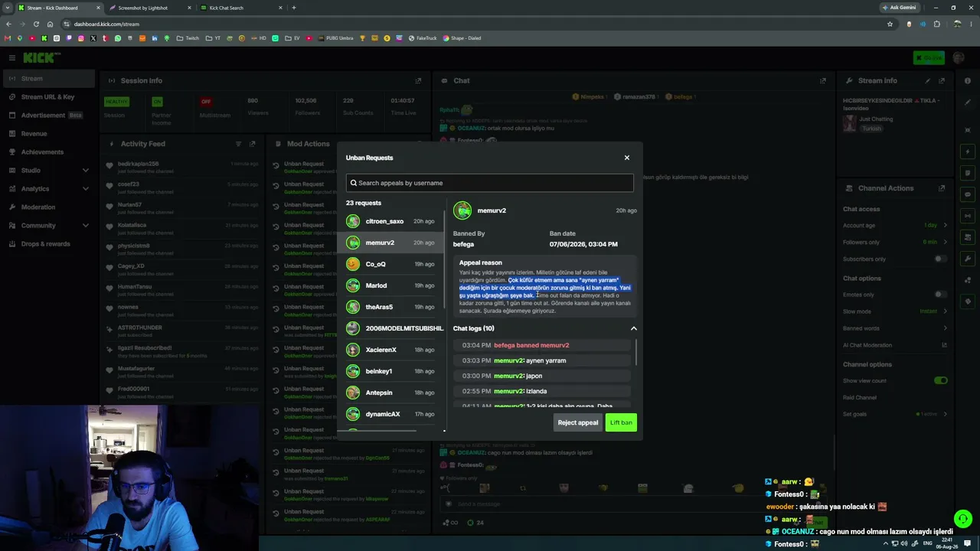
Task: Click Raid Channel
Action: coord(860,397)
